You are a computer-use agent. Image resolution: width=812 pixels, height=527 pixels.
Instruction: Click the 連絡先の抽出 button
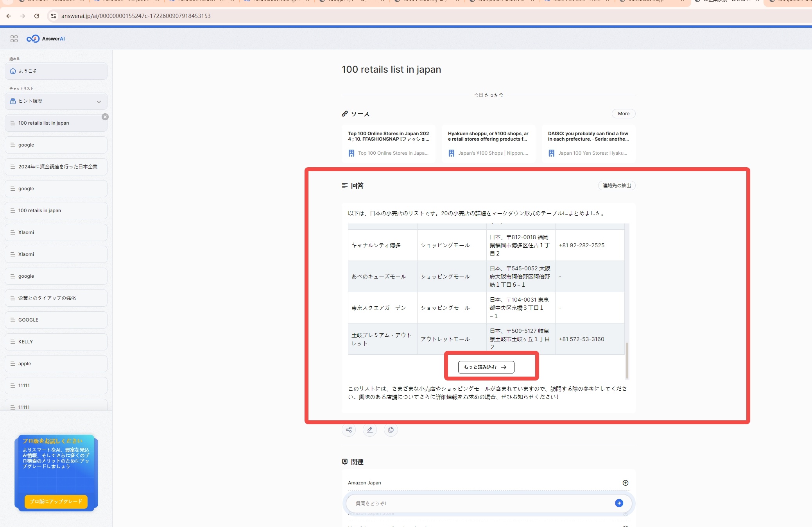[x=617, y=186]
